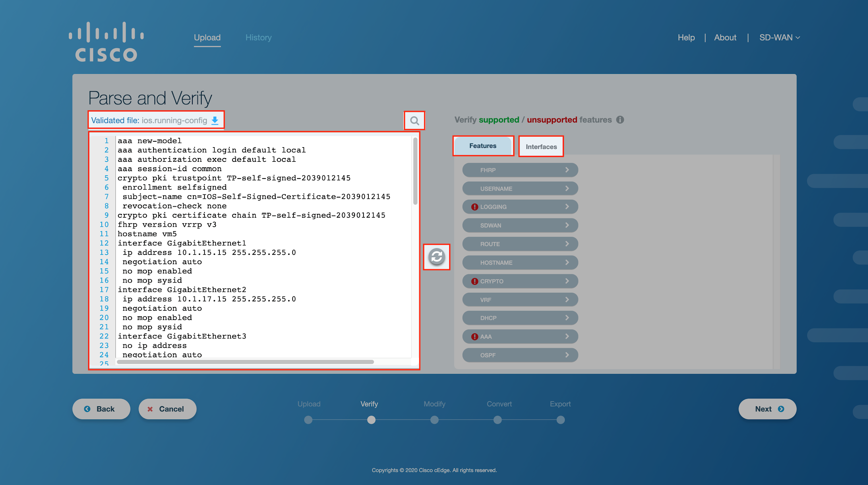Switch to the Interfaces tab

(540, 146)
